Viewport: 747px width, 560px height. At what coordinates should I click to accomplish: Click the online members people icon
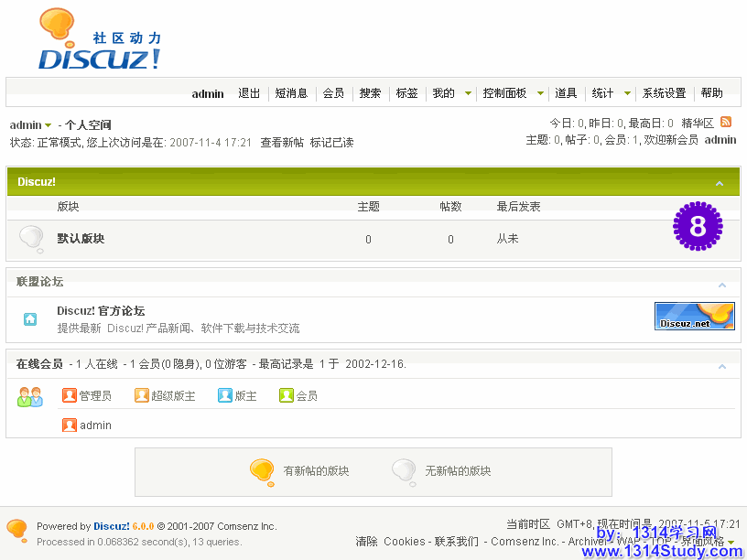[x=29, y=396]
